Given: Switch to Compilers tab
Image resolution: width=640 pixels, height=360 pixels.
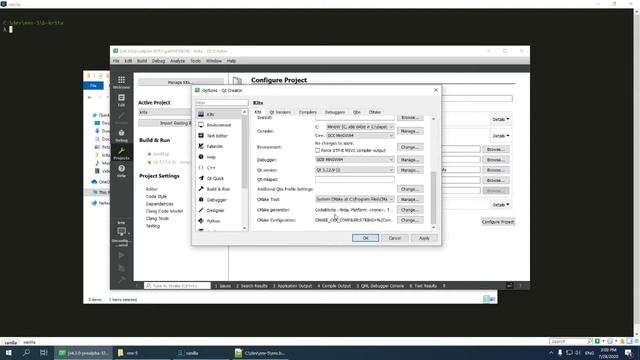Looking at the screenshot, I should click(307, 112).
